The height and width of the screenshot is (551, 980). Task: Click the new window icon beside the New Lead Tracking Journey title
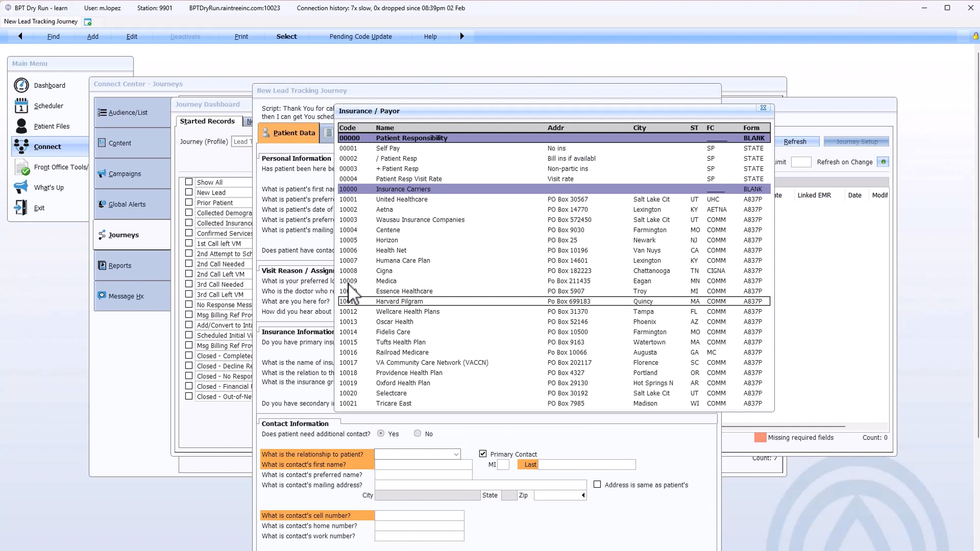(88, 22)
